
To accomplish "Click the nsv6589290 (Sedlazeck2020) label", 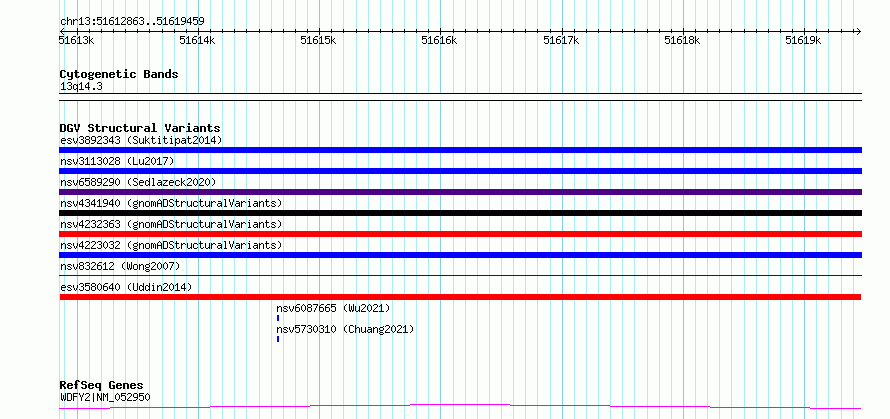I will click(138, 182).
